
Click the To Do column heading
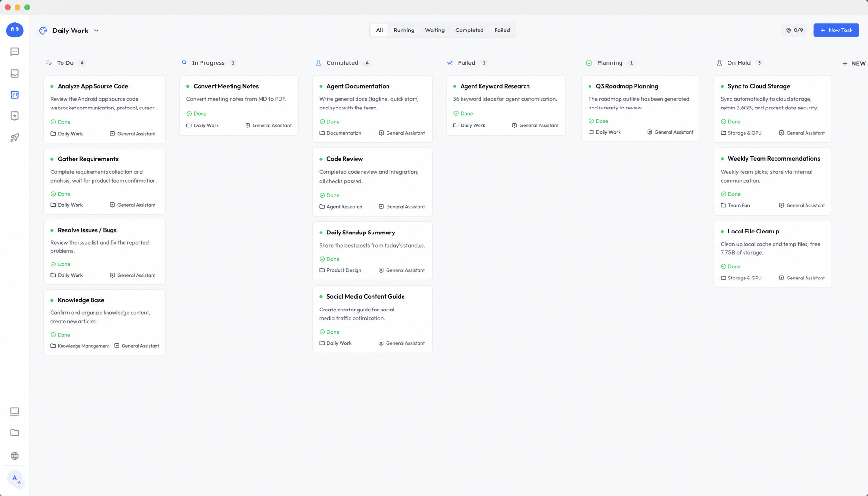tap(65, 63)
